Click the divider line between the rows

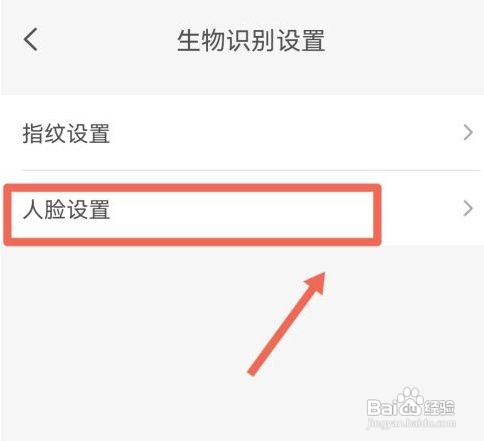click(x=251, y=170)
